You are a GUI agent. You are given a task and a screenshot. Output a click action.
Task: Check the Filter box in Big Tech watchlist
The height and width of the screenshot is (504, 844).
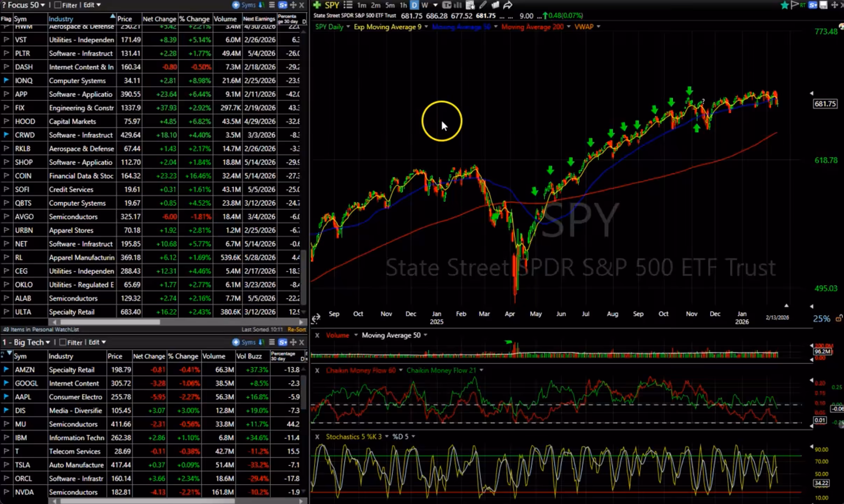pyautogui.click(x=63, y=342)
